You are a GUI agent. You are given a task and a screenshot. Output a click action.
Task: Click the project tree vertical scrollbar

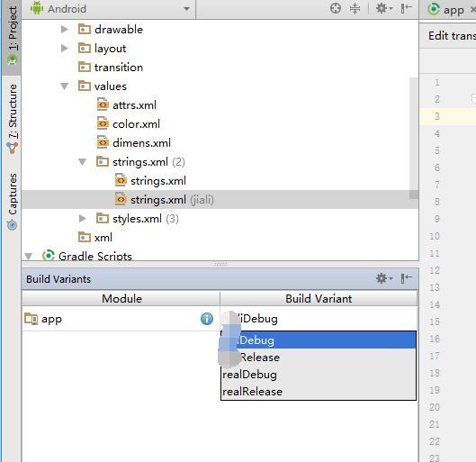pyautogui.click(x=414, y=138)
